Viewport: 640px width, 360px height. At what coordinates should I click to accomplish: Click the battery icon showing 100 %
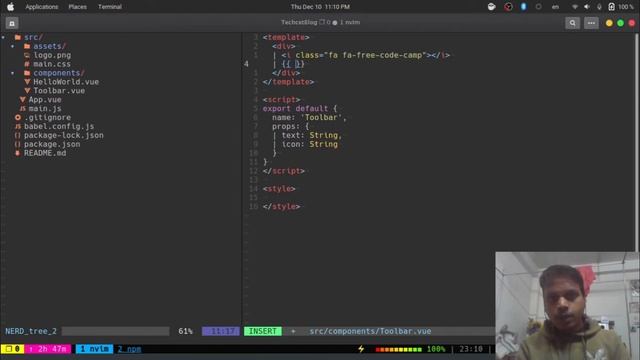(x=611, y=7)
